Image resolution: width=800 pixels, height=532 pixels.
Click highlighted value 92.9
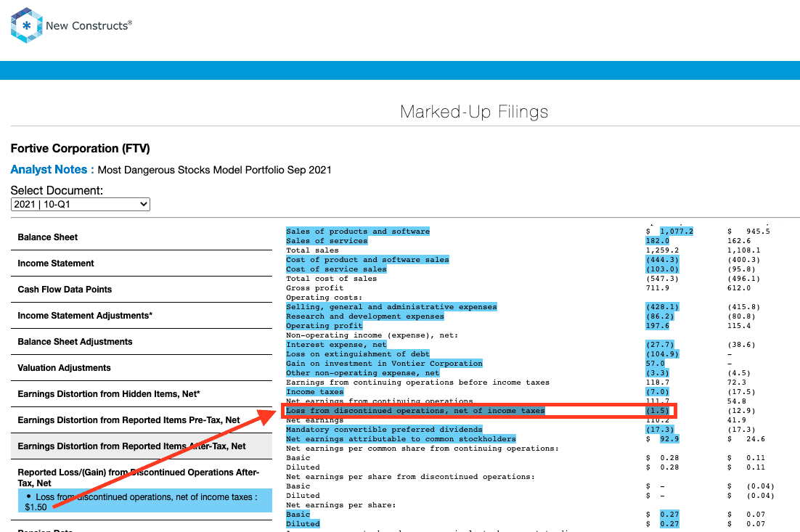tap(669, 439)
